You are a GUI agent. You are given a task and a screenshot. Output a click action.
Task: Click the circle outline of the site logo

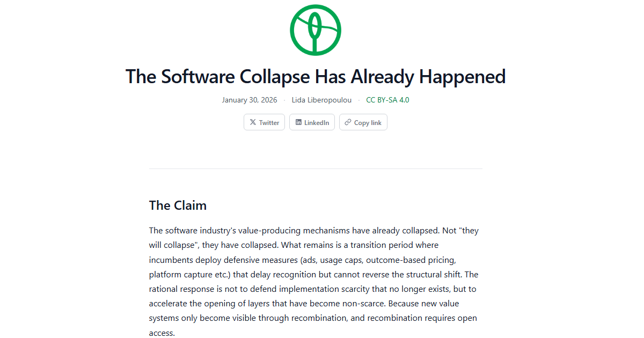(x=292, y=30)
